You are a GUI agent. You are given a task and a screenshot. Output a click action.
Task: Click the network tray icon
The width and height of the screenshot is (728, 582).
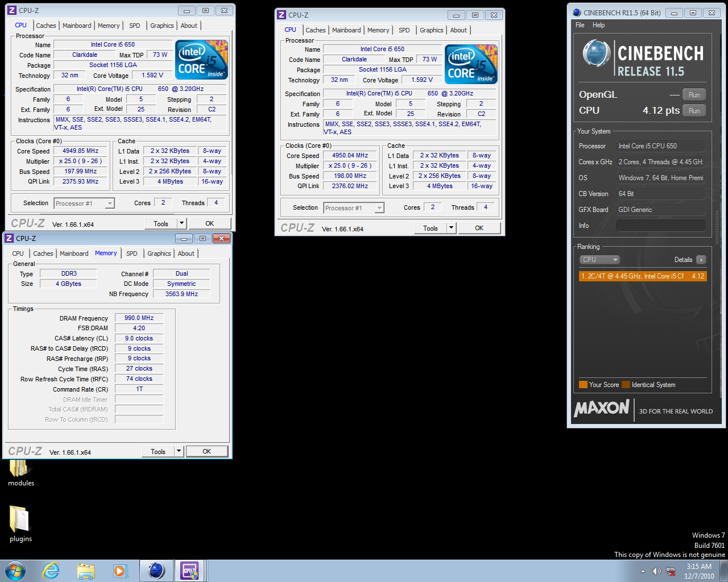[671, 571]
